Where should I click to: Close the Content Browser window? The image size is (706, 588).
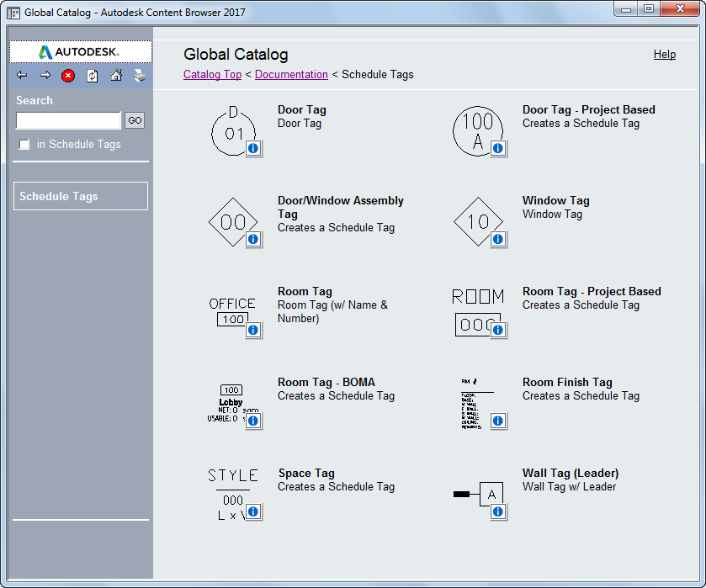681,8
